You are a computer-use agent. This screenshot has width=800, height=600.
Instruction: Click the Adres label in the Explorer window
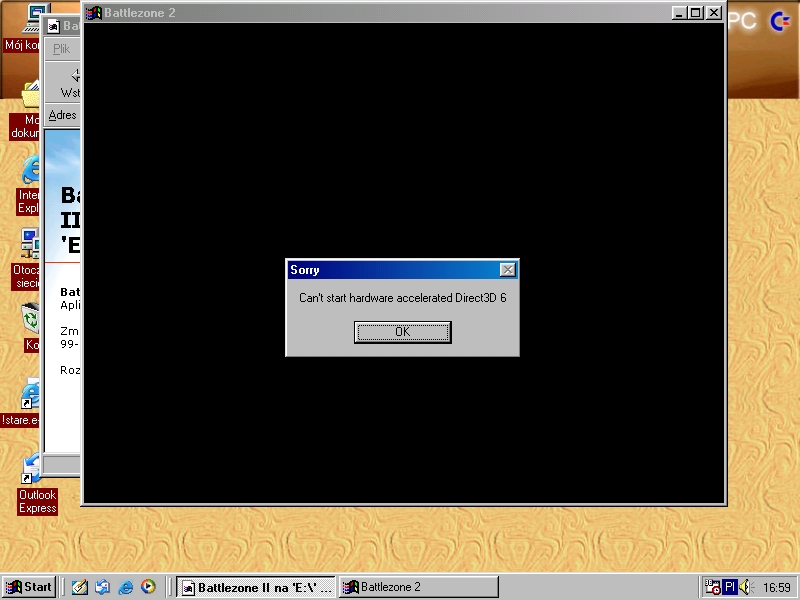(x=62, y=115)
